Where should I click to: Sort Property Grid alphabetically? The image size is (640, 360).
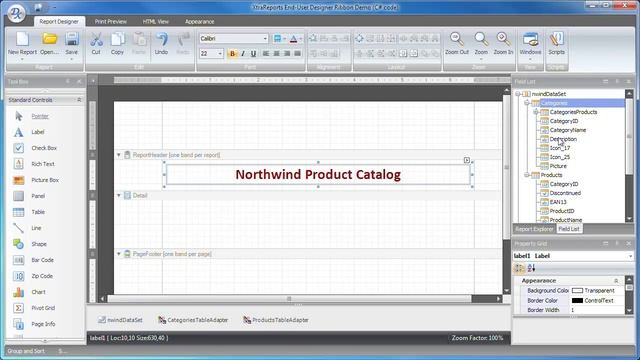tap(531, 268)
